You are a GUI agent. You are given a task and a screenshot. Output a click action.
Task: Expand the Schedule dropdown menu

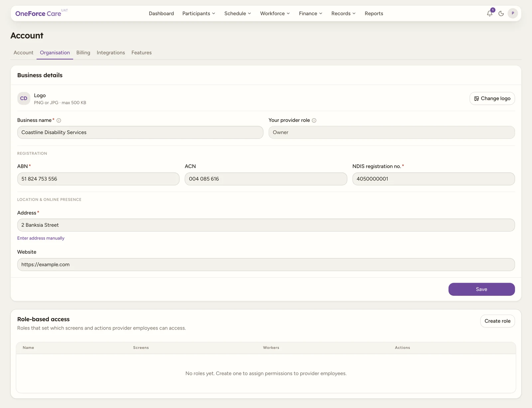[x=238, y=13]
